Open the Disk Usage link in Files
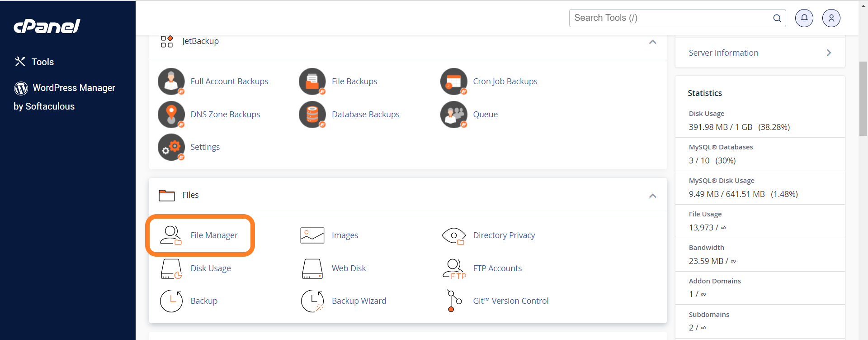Viewport: 868px width, 340px height. (211, 268)
